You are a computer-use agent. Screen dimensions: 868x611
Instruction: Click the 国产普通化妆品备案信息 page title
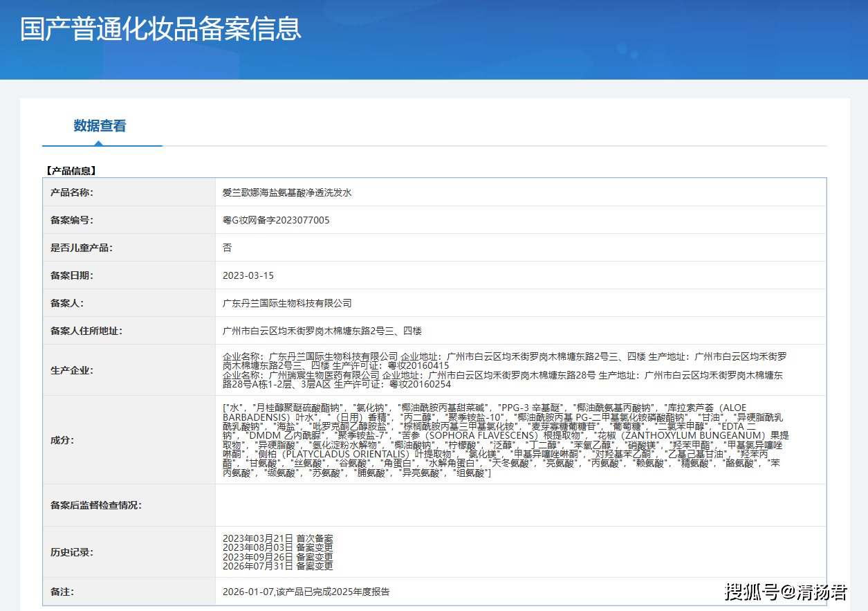point(160,29)
